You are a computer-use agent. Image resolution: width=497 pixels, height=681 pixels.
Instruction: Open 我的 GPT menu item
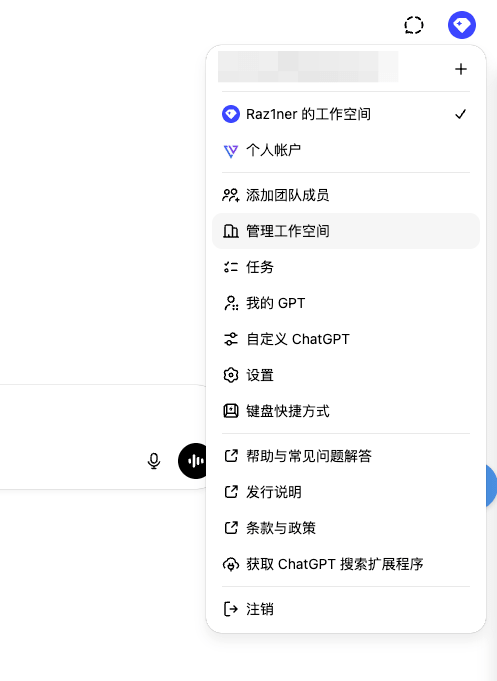(x=346, y=303)
